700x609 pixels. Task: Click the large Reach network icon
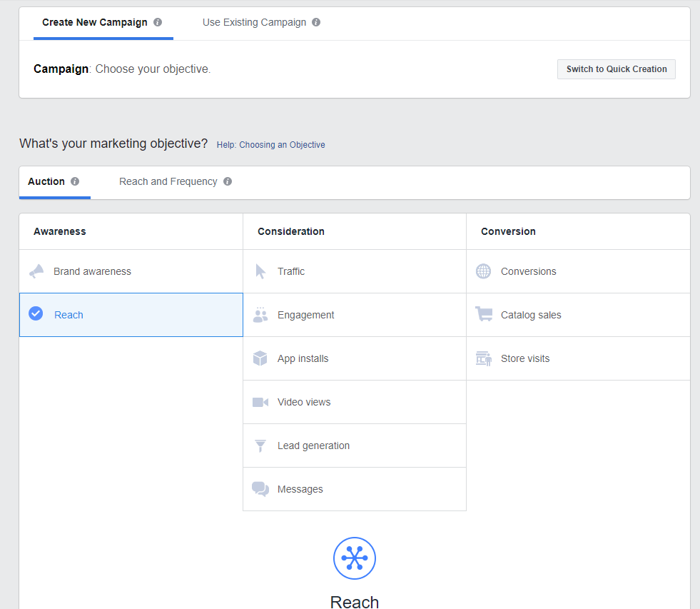(x=355, y=558)
